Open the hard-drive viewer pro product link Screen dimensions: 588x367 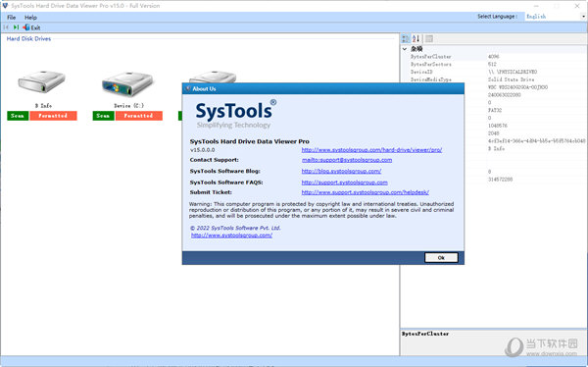click(x=371, y=150)
